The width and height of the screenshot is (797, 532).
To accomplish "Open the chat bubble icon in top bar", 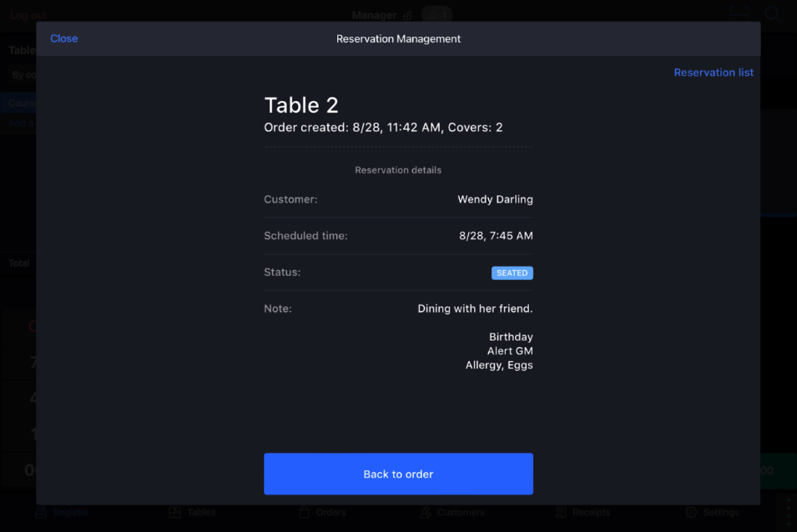I will coord(738,12).
